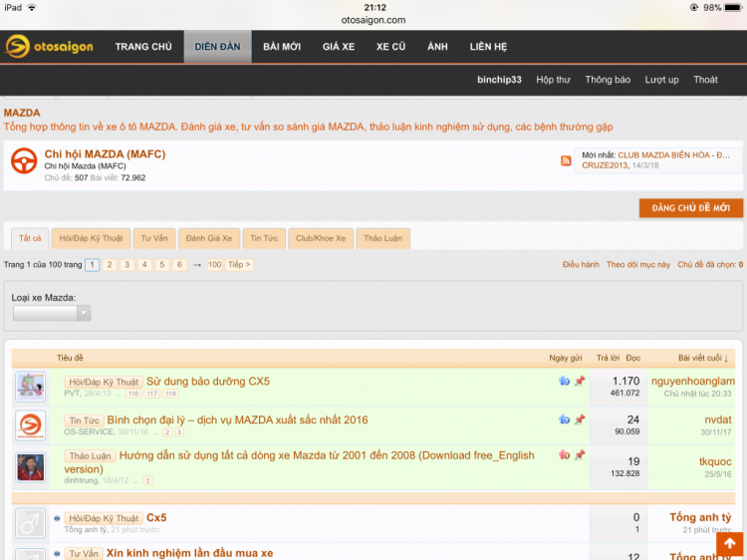The image size is (747, 560).
Task: Open ẢNH menu item
Action: click(437, 47)
